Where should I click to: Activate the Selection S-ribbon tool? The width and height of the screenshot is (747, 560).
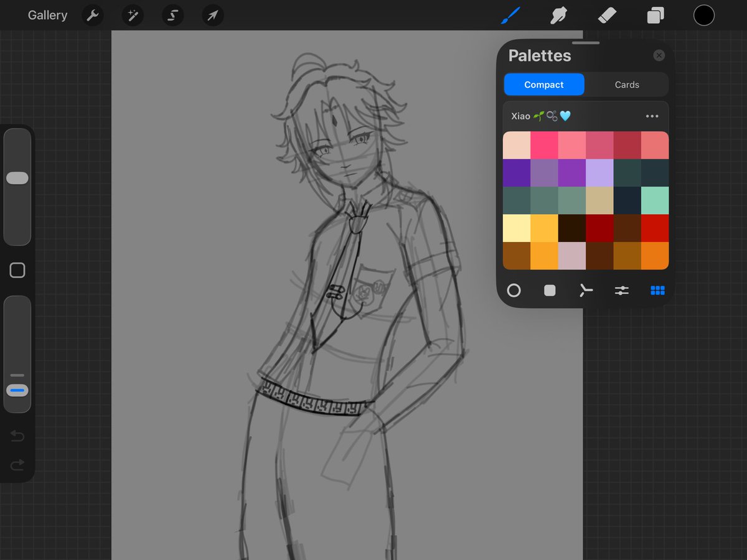[172, 16]
